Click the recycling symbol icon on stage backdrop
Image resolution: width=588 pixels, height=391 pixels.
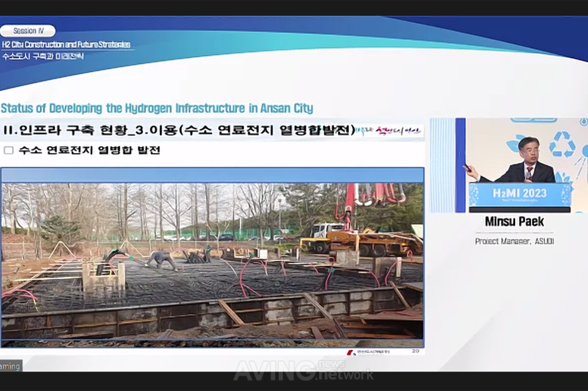click(561, 145)
